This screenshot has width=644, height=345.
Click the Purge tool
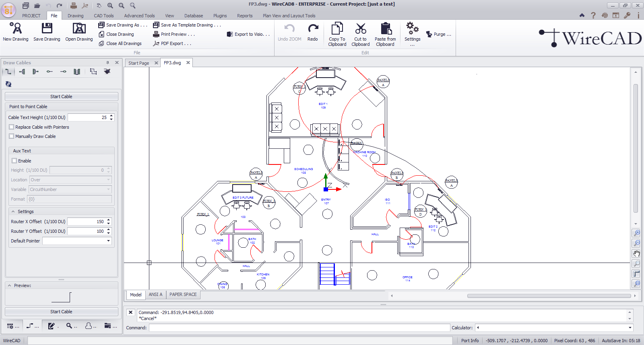439,34
